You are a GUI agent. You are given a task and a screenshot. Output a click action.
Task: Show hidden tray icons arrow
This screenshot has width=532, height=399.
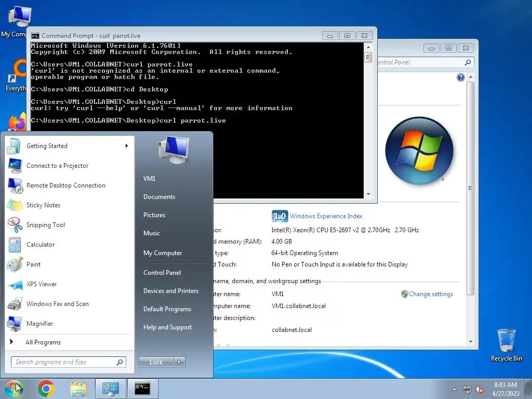(x=454, y=389)
